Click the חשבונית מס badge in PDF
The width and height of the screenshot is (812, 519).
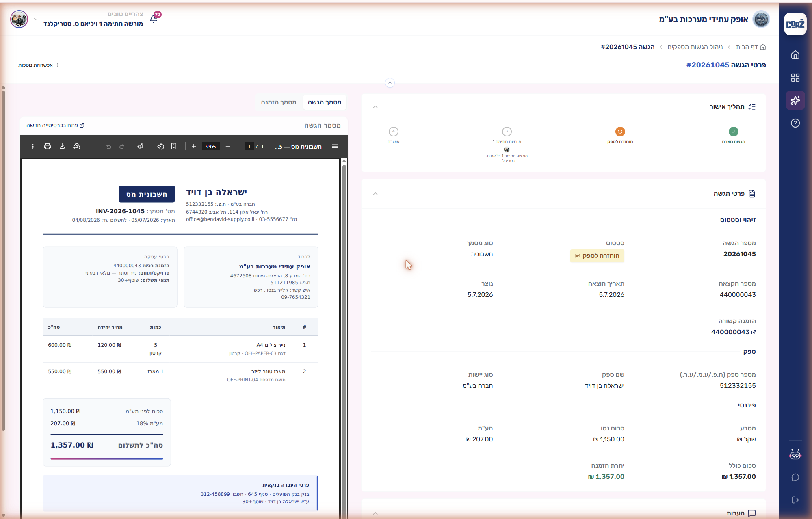pos(147,194)
